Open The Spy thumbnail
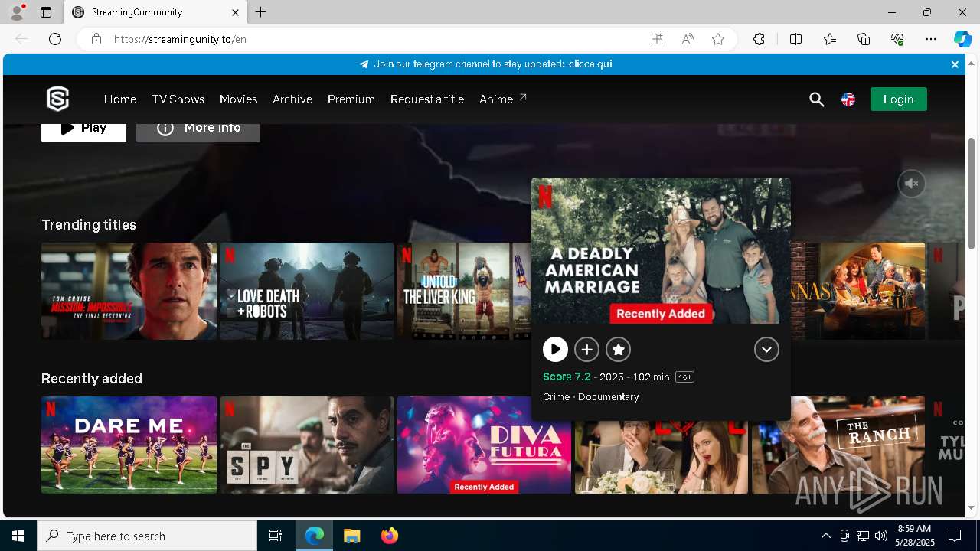Image resolution: width=980 pixels, height=551 pixels. coord(307,445)
